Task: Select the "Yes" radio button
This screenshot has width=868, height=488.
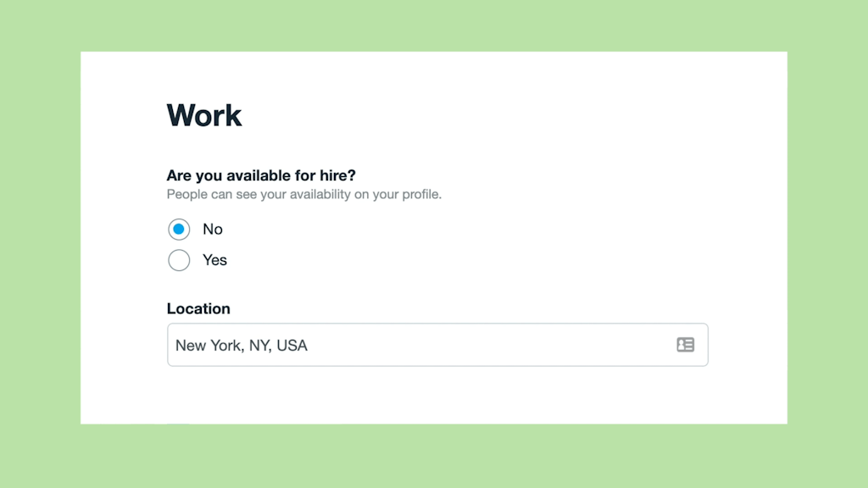Action: coord(179,260)
